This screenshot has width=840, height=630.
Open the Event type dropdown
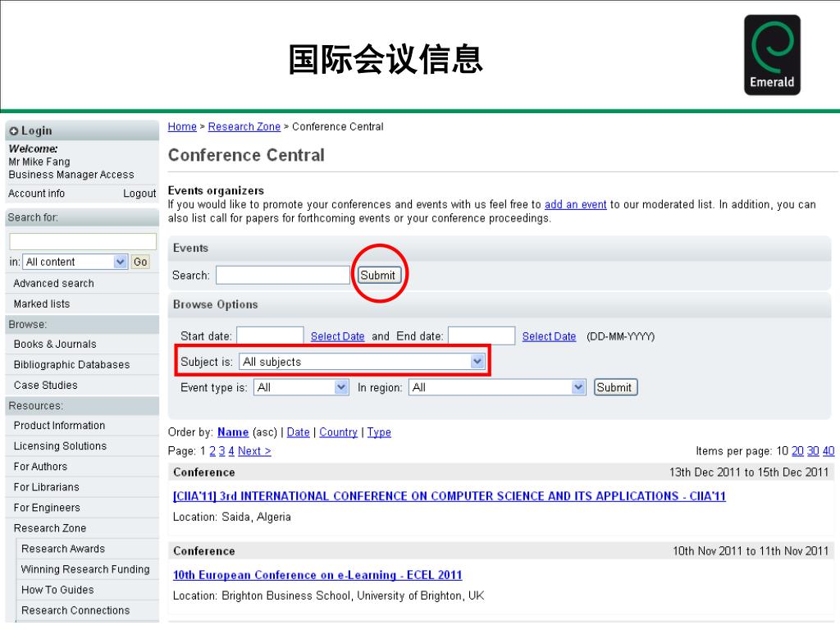pyautogui.click(x=302, y=387)
